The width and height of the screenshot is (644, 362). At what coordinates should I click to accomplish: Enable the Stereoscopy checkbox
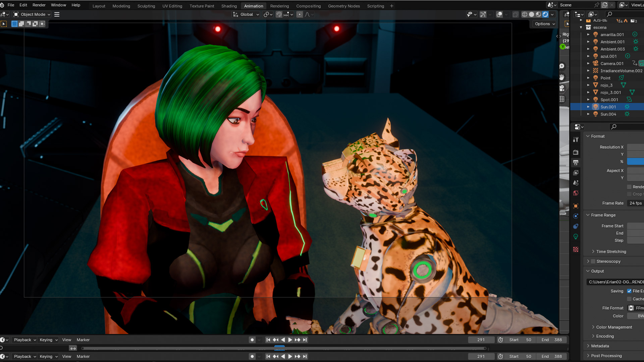click(x=593, y=261)
